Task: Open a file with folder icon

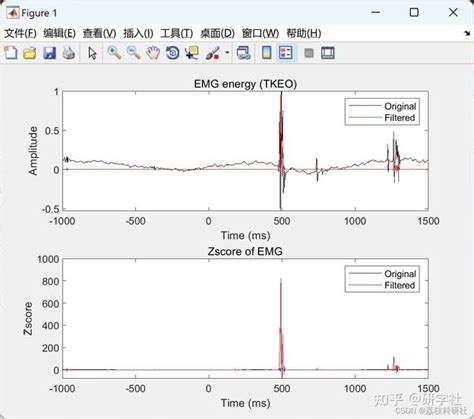Action: tap(29, 53)
